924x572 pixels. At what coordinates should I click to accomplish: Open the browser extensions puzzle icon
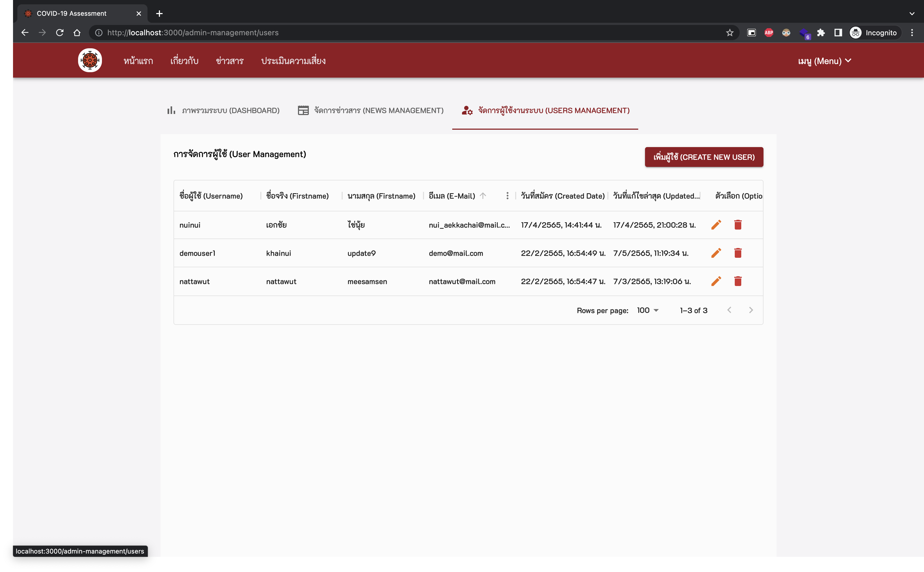click(820, 33)
